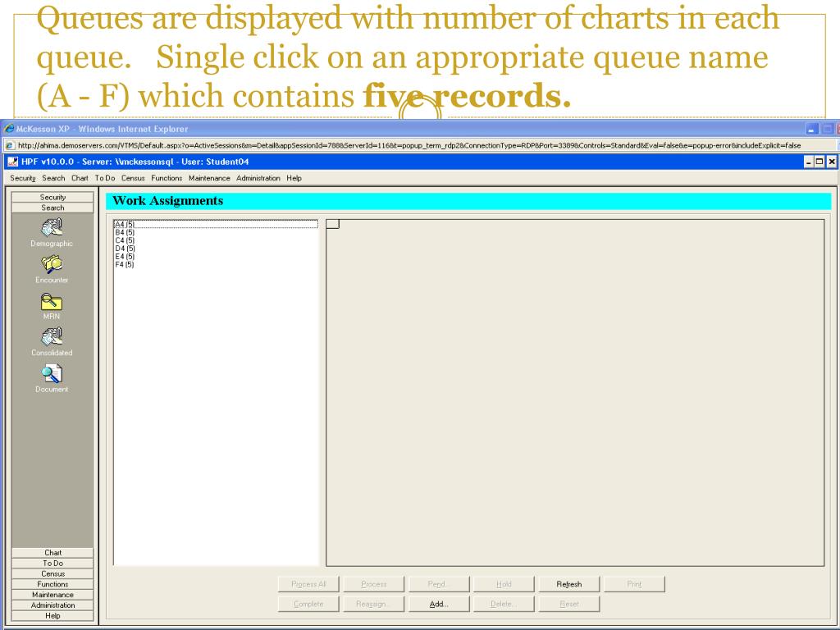Minimize the HPF application window
Viewport: 840px width, 630px height.
pyautogui.click(x=809, y=162)
